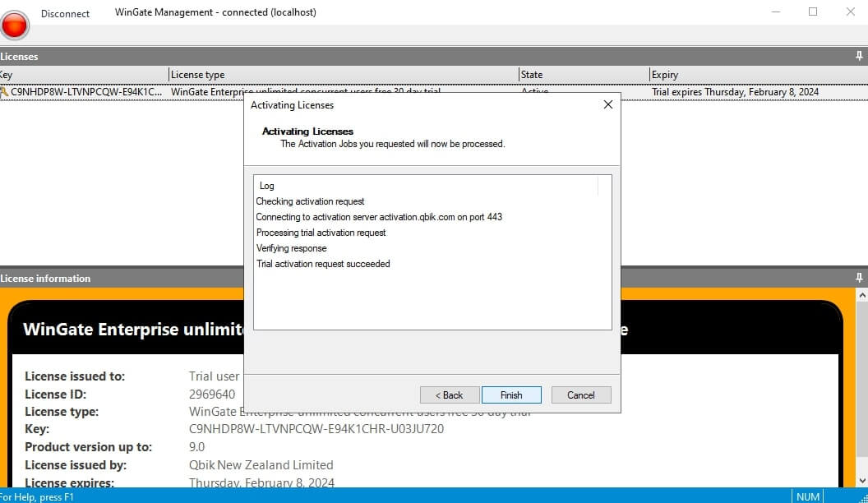Sort licenses by License type column
The height and width of the screenshot is (503, 868).
point(344,75)
